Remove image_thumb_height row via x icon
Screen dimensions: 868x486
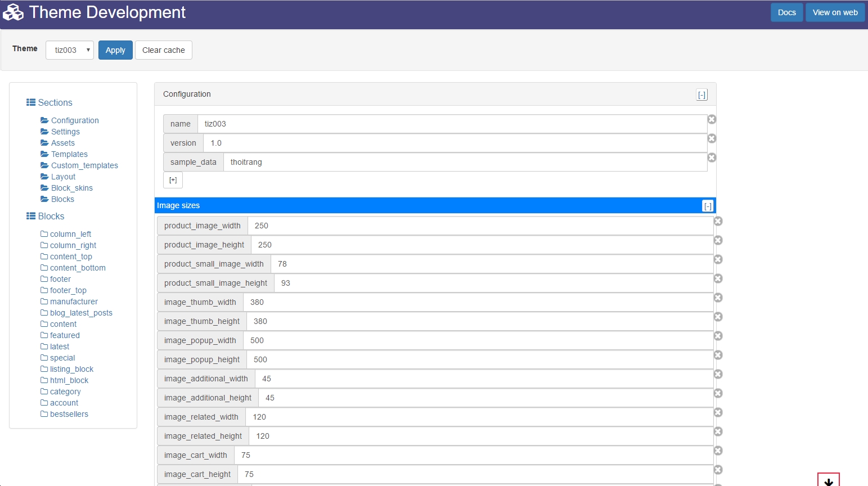[x=718, y=317]
